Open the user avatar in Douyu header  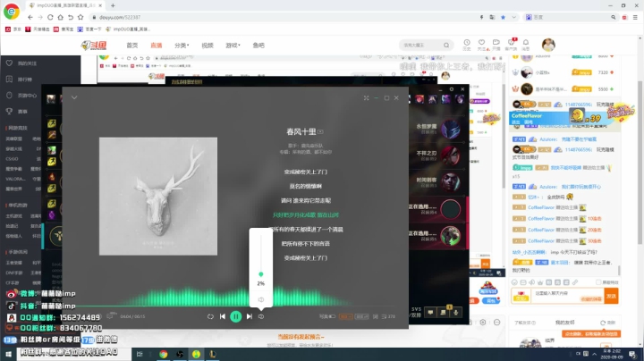pos(548,45)
